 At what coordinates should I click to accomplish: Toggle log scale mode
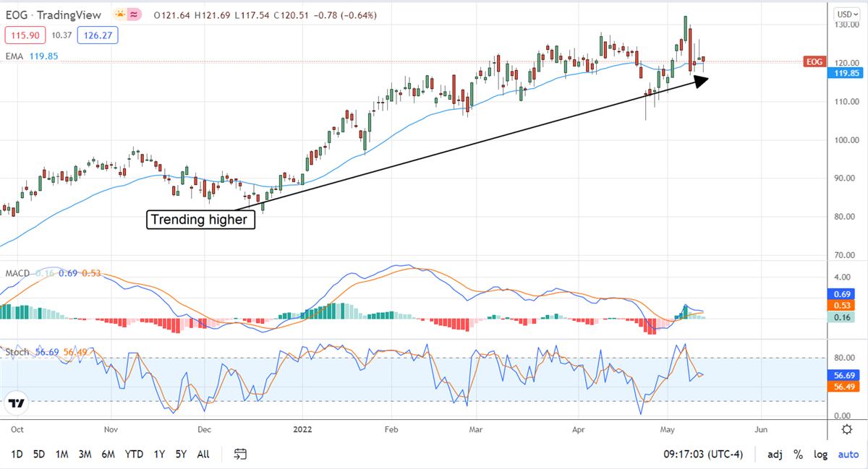coord(820,455)
